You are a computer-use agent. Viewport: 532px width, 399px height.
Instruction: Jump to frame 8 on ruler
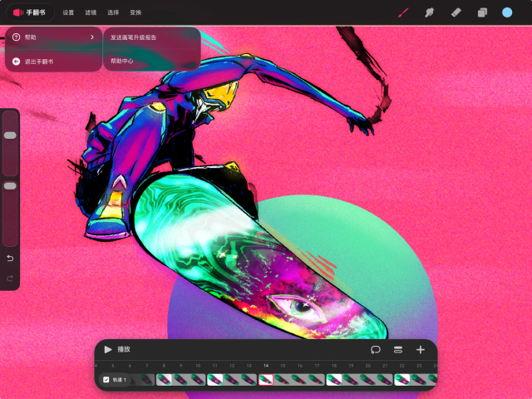[x=164, y=366]
